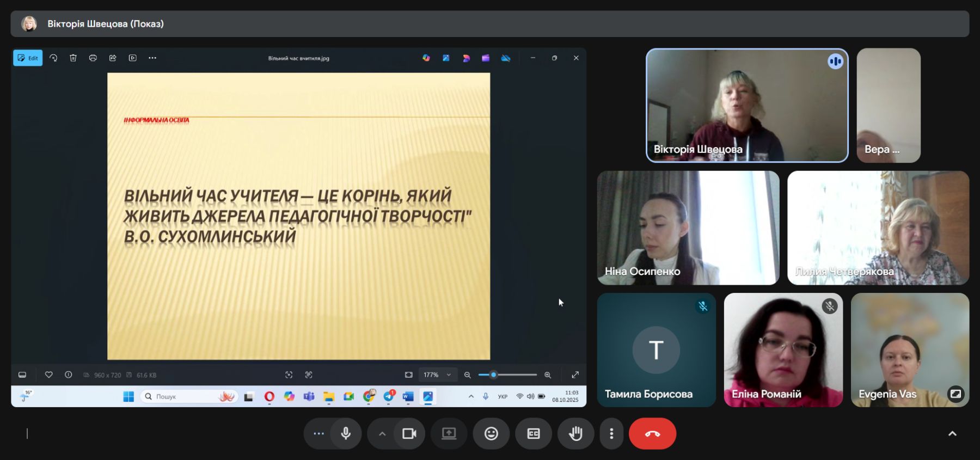Screen dimensions: 980x460
Task: Click the trash delete icon
Action: pos(73,58)
